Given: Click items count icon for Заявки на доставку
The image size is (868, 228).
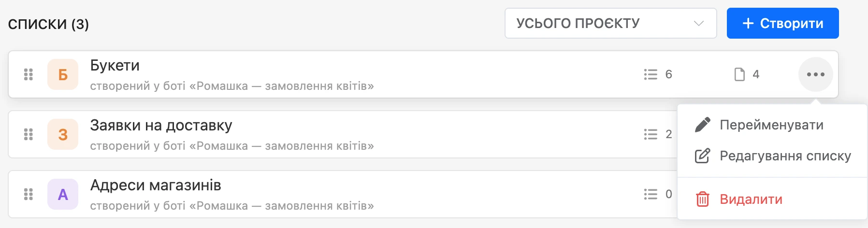Looking at the screenshot, I should click(x=651, y=134).
